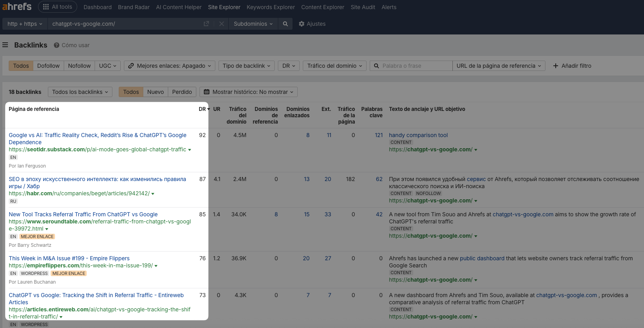Select Nuevo backlinks filter
This screenshot has width=644, height=328.
[x=156, y=92]
